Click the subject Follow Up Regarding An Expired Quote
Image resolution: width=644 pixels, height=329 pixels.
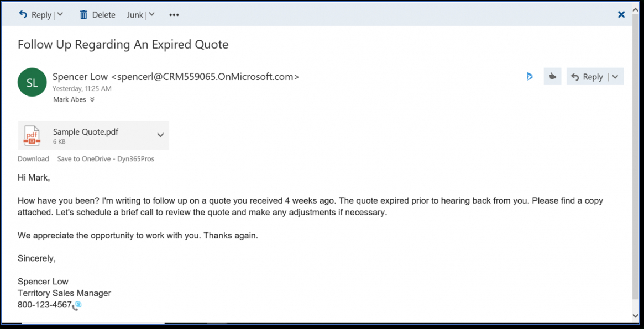pyautogui.click(x=123, y=44)
